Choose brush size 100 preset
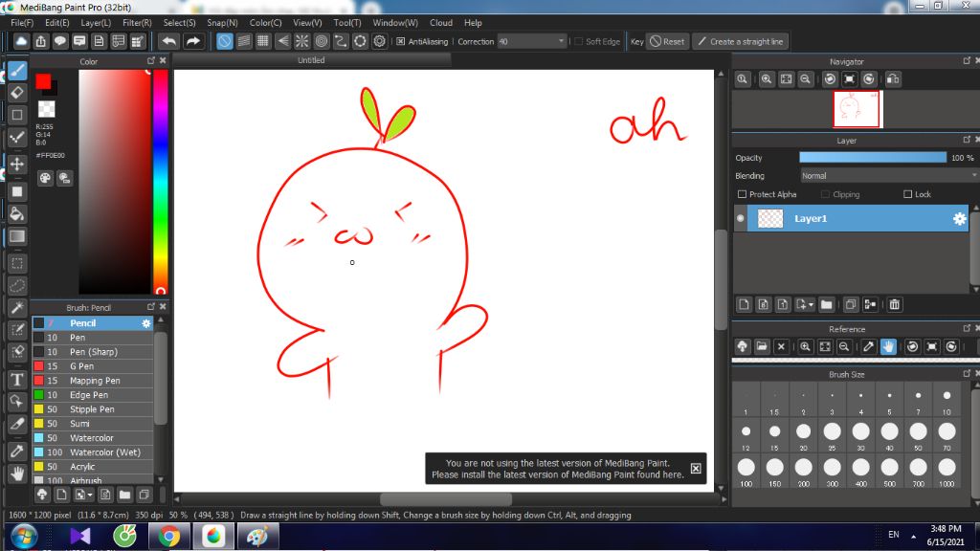 (746, 472)
